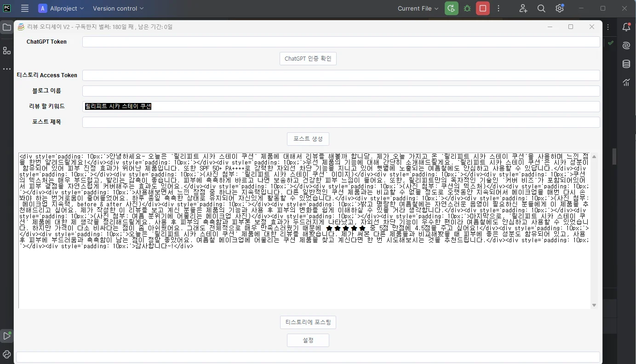Viewport: 636px width, 364px height.
Task: Open the More Actions vertical dots in toolbar
Action: click(498, 8)
